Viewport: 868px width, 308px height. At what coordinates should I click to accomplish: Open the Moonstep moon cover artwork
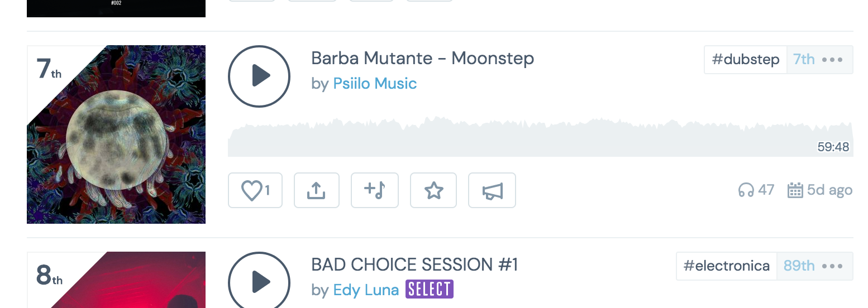point(116,134)
